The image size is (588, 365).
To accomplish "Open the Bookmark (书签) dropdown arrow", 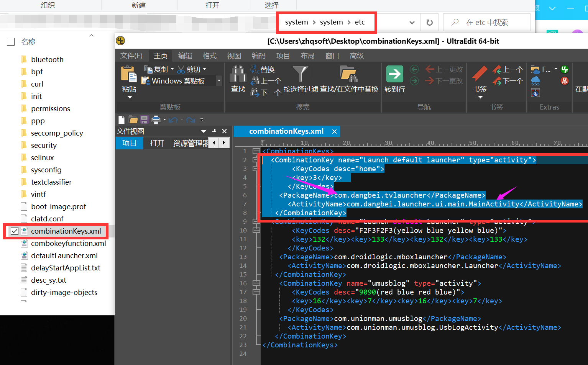I will [480, 97].
